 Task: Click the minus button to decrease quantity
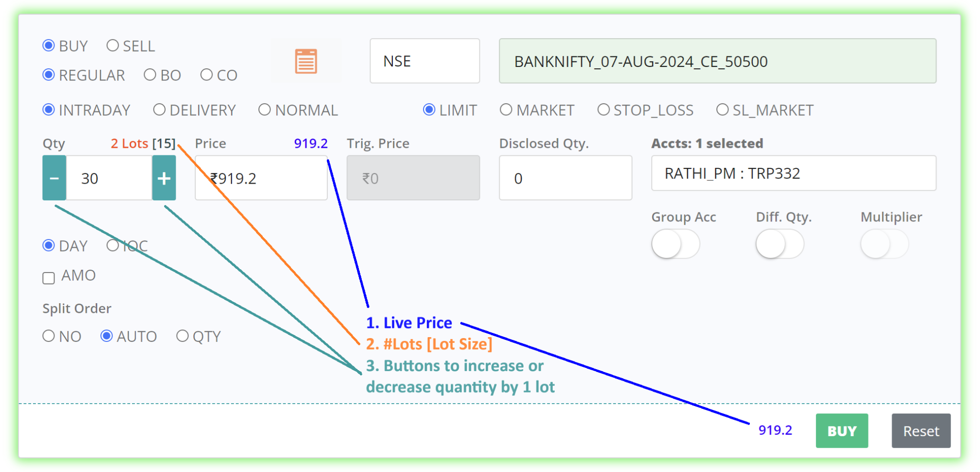54,177
